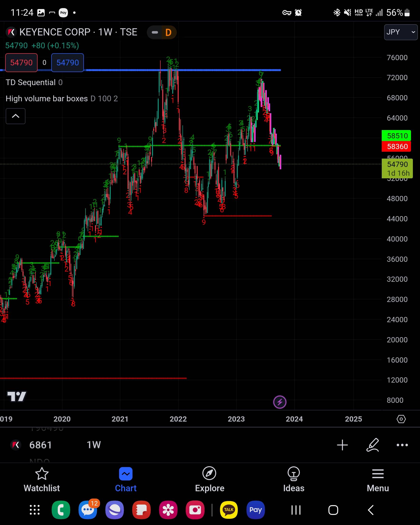Toggle the minus pill next to D
Image resolution: width=420 pixels, height=525 pixels.
155,32
